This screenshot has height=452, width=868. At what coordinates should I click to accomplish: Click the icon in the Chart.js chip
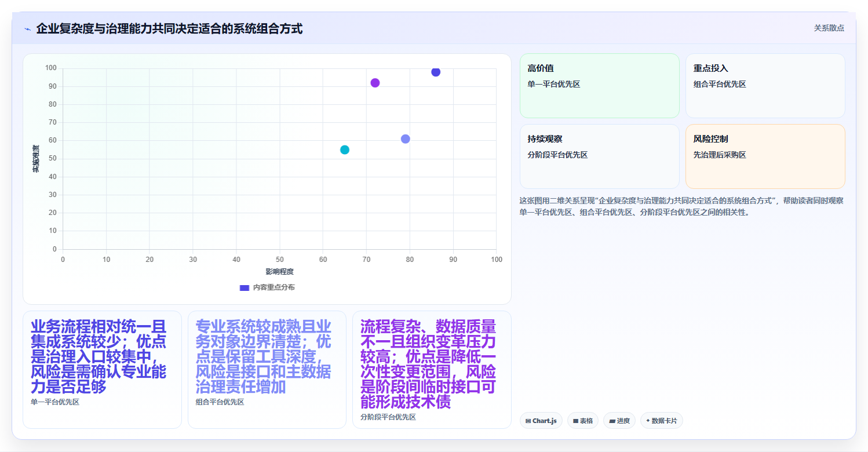(x=528, y=421)
